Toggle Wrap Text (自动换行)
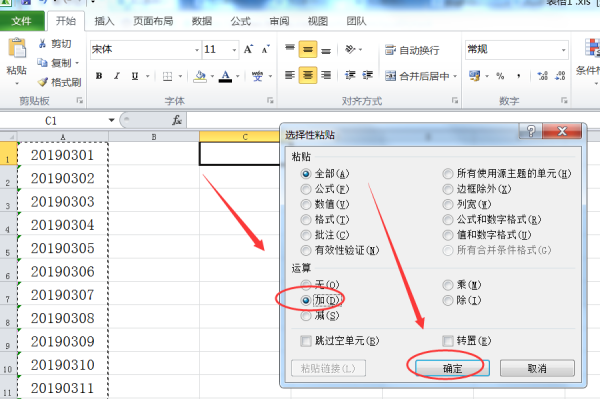The image size is (600, 399). (412, 50)
